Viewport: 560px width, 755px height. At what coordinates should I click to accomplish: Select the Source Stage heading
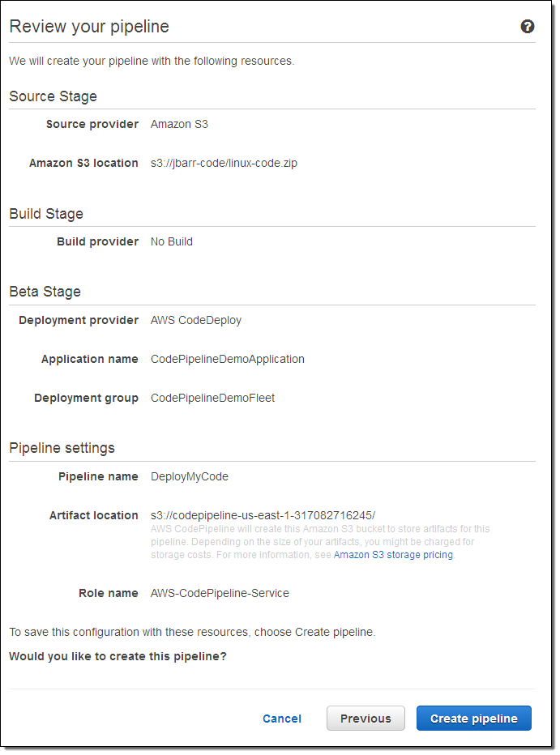[53, 96]
